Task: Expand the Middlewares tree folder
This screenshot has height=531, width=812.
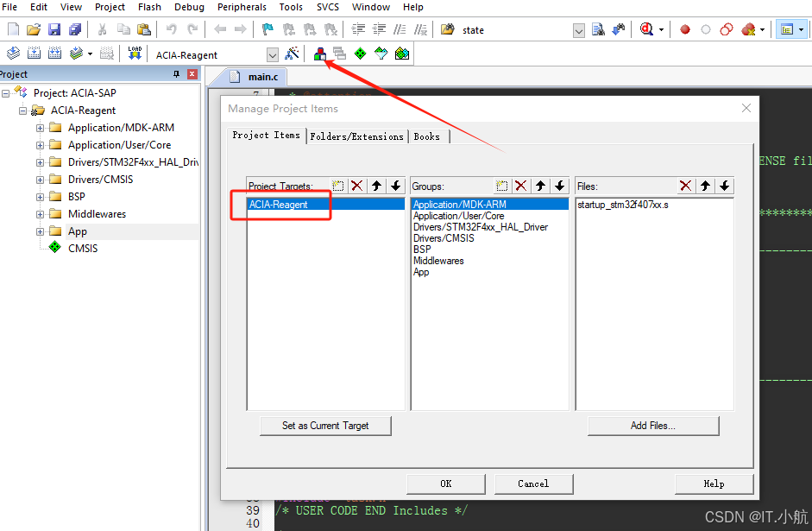Action: tap(40, 214)
